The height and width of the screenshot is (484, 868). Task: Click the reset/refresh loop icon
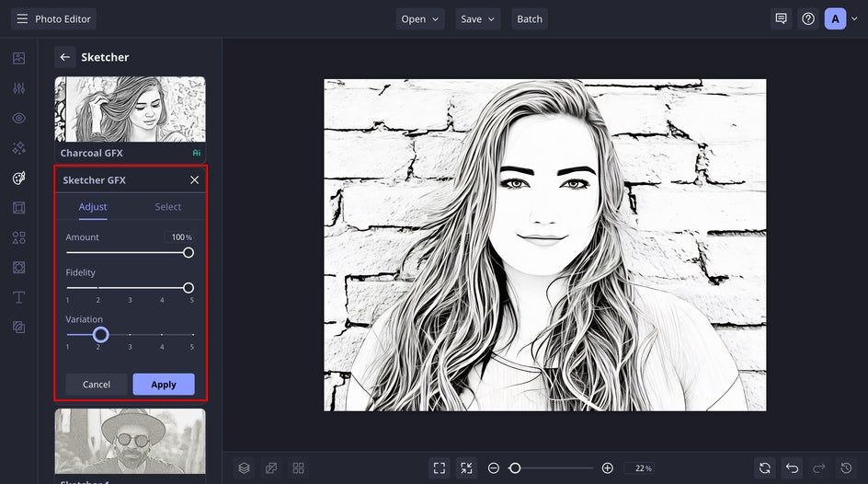tap(765, 468)
